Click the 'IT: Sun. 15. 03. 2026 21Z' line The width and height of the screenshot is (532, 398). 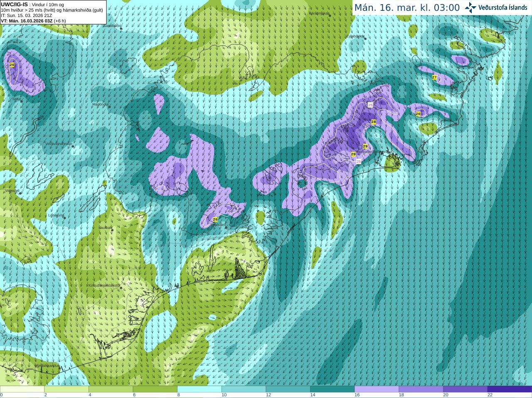point(27,15)
